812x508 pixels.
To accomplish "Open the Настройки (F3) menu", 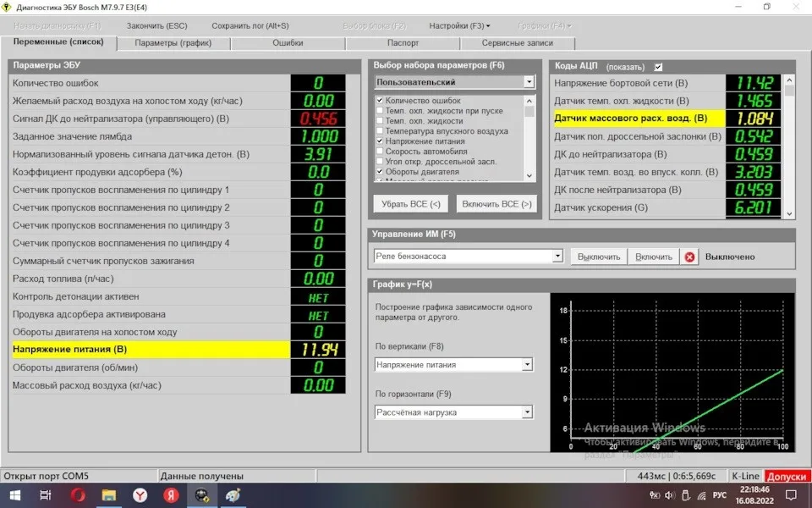I will pyautogui.click(x=459, y=26).
